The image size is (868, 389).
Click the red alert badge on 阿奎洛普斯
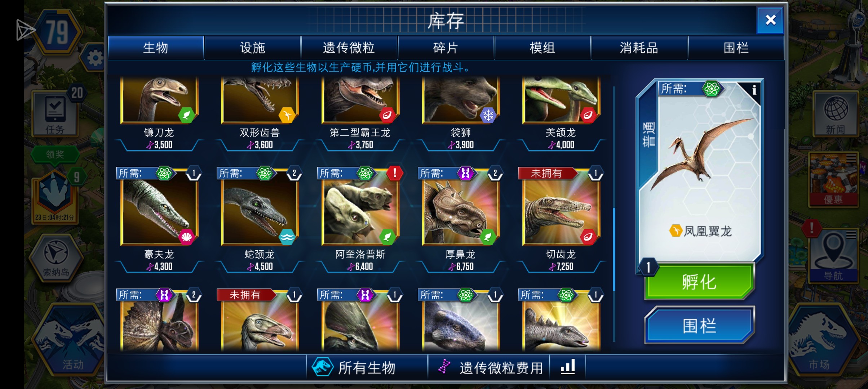tap(395, 173)
